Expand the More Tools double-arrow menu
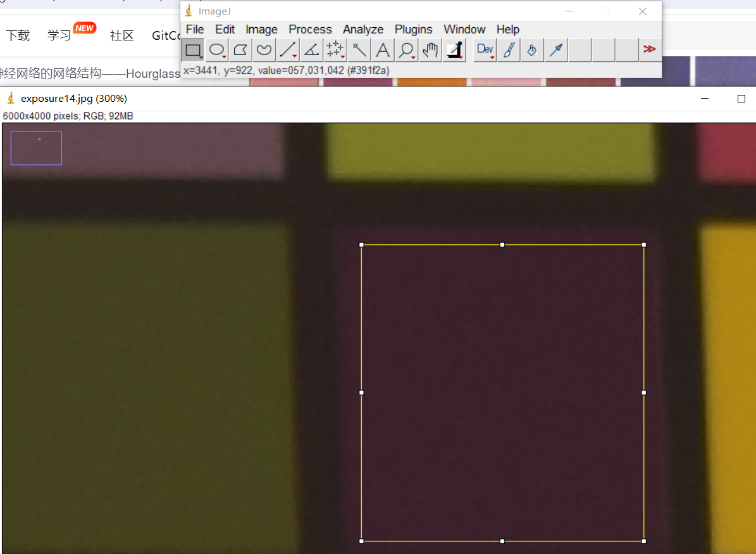 pos(649,50)
